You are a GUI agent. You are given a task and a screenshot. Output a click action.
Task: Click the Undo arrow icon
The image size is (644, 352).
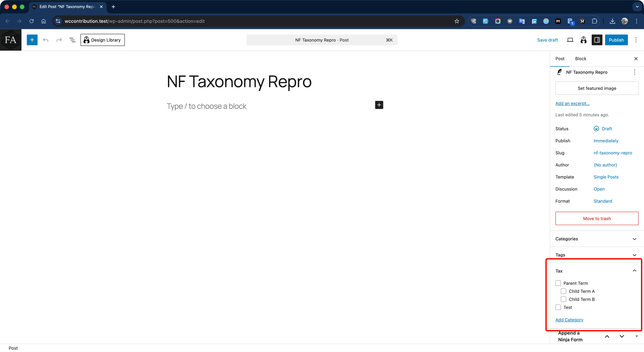coord(45,40)
